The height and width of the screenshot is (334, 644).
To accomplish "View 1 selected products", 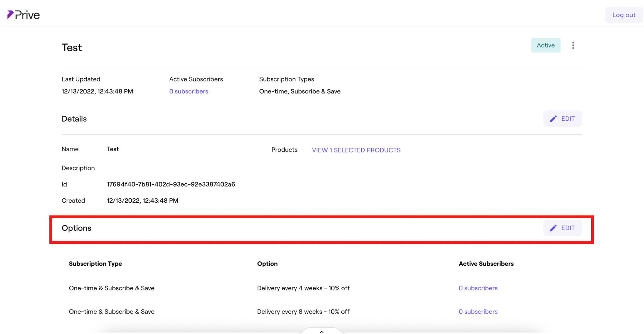I will pos(356,150).
